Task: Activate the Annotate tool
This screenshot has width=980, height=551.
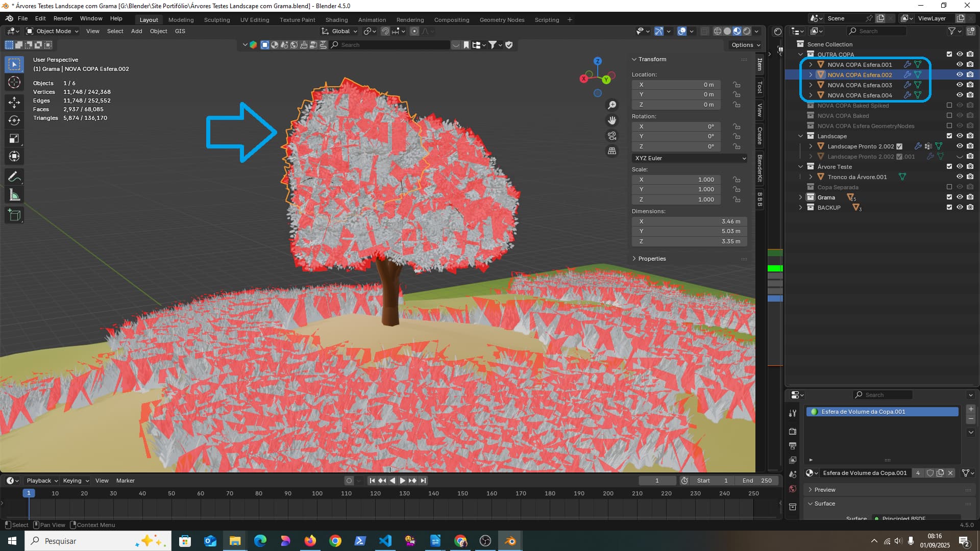Action: [x=14, y=177]
